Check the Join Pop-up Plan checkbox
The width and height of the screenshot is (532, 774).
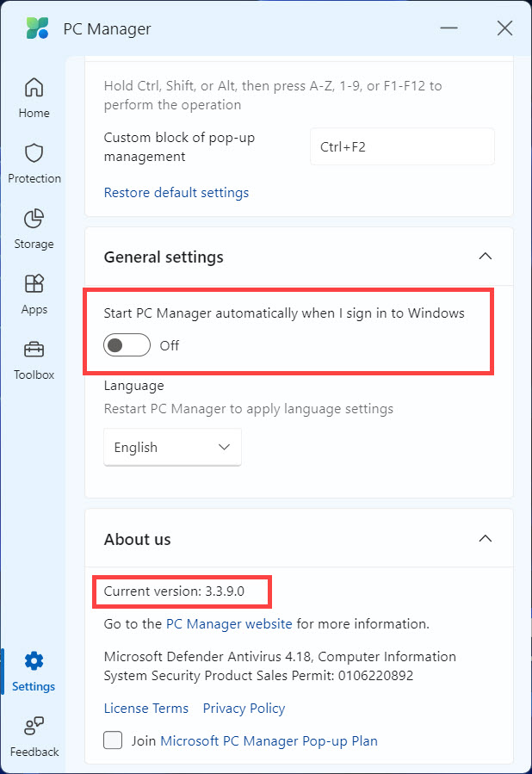click(x=113, y=740)
